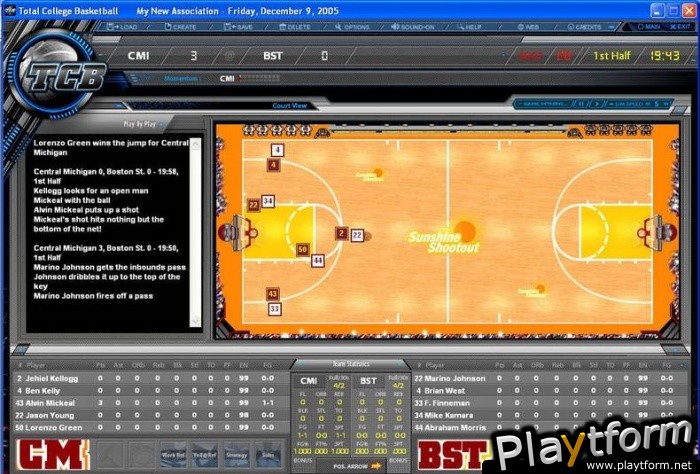The height and width of the screenshot is (474, 700).
Task: Click the play-by-play scrollbar up arrow
Action: tap(195, 144)
